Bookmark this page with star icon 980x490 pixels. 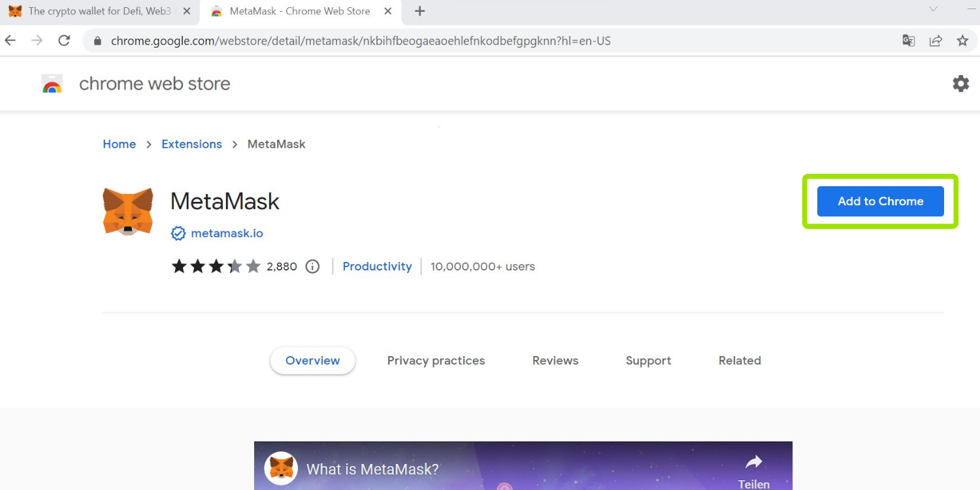[x=962, y=41]
